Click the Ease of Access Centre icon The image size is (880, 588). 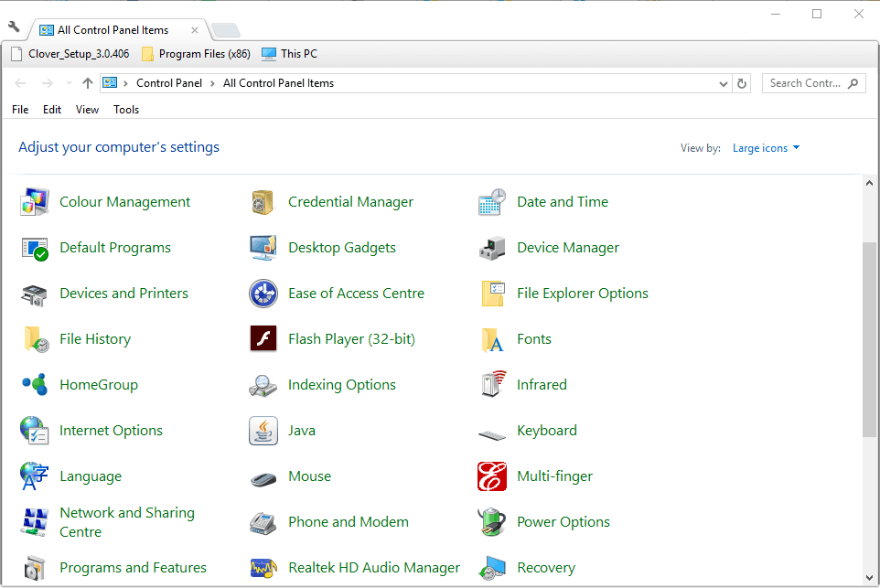pos(263,294)
